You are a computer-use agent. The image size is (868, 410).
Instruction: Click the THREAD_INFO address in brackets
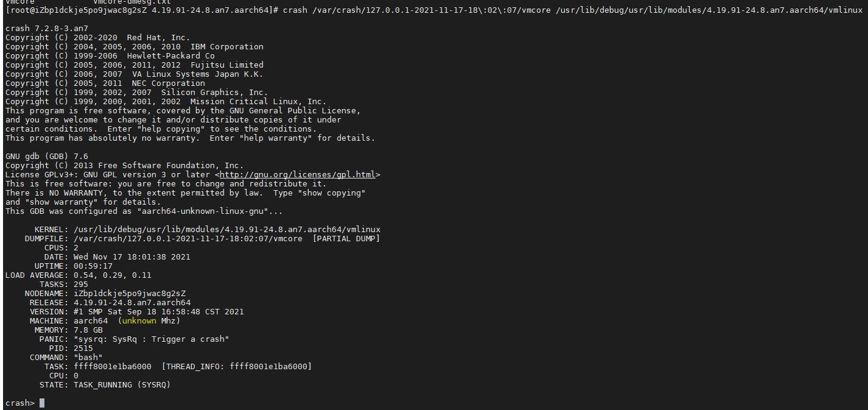point(236,367)
